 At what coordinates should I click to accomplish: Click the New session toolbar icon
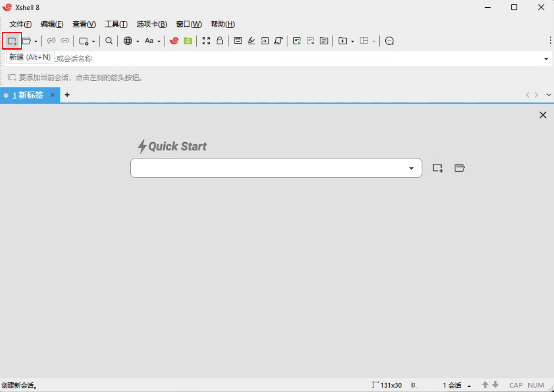click(x=12, y=41)
